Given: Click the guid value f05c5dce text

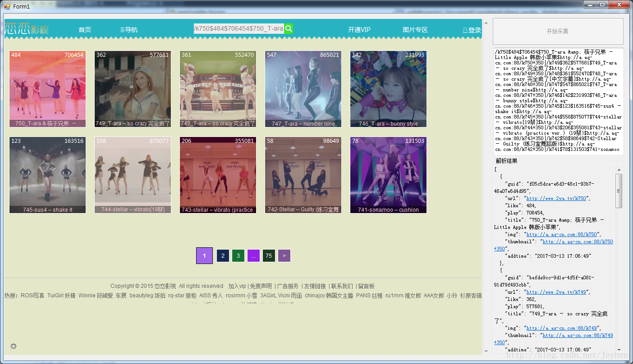Looking at the screenshot, I should click(544, 187).
